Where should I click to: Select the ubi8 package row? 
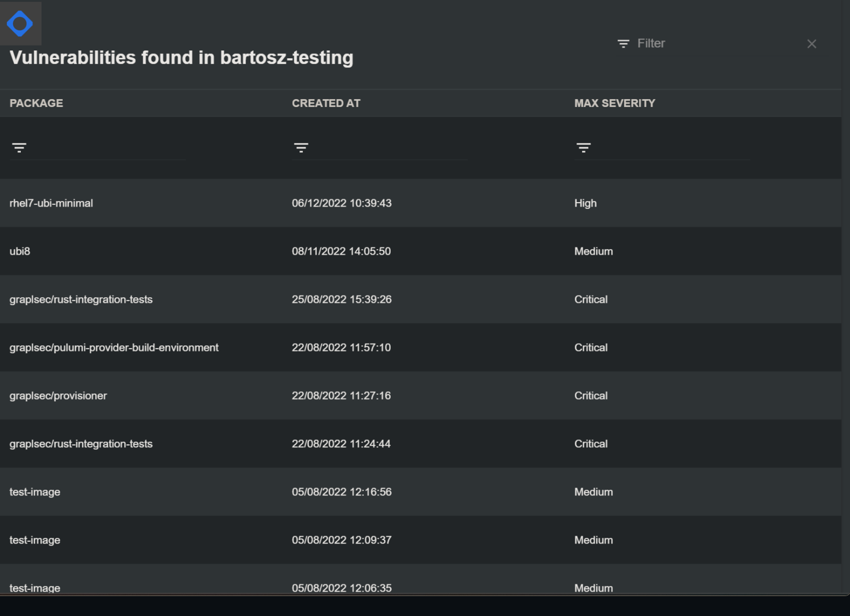tap(20, 251)
